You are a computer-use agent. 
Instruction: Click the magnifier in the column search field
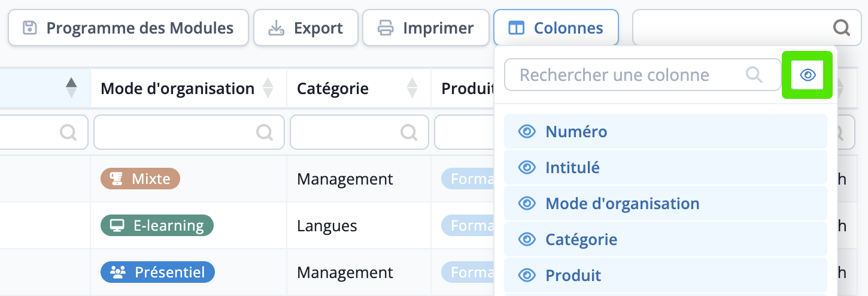pos(754,74)
